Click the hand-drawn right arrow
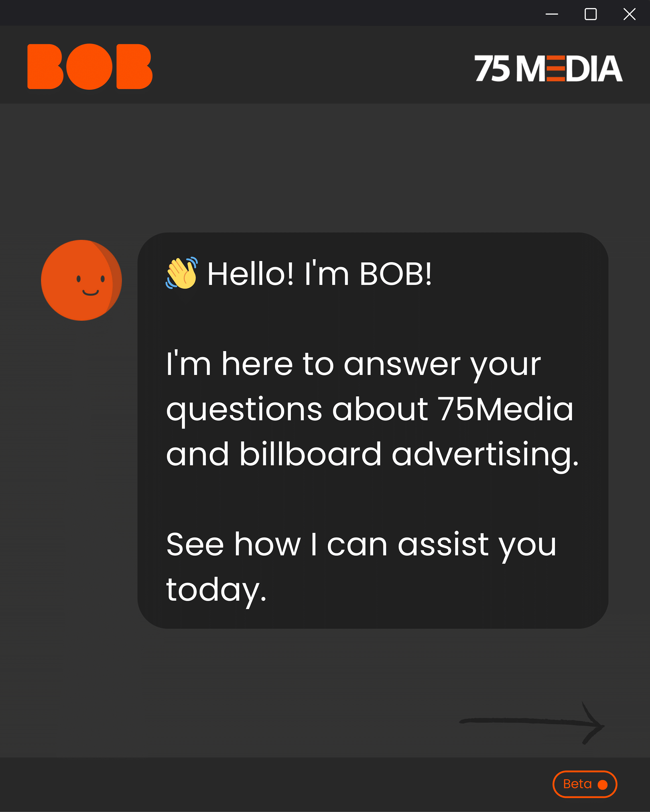Screen dimensions: 650x812 click(532, 722)
